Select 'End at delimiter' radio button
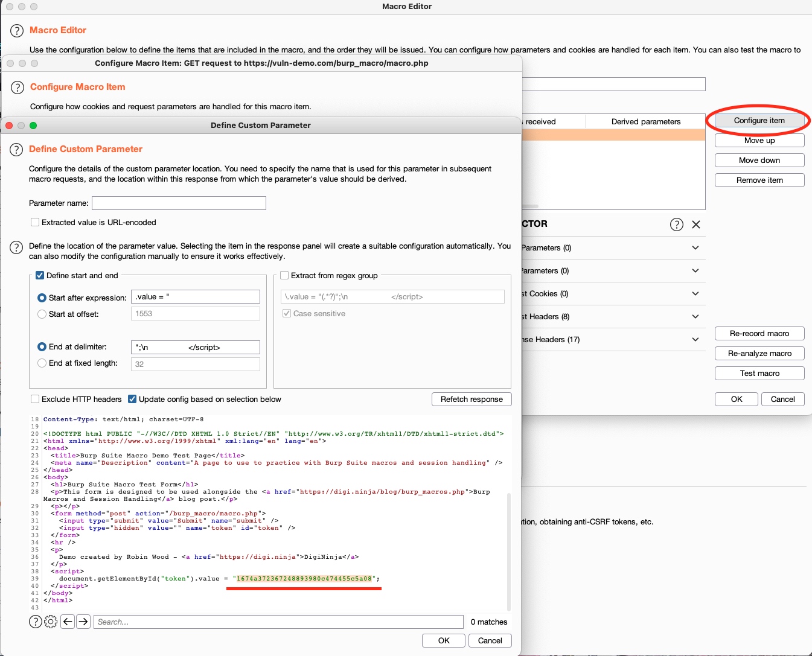This screenshot has width=812, height=656. 42,346
